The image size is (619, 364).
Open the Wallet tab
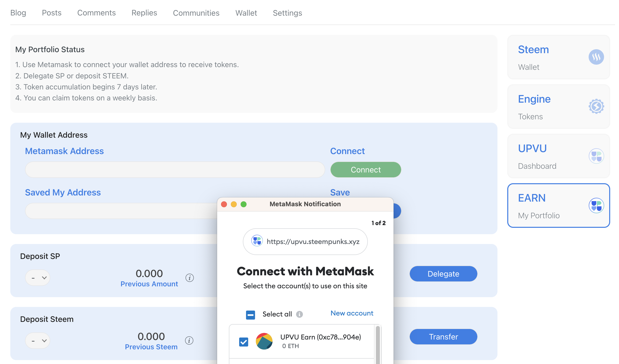(x=246, y=13)
